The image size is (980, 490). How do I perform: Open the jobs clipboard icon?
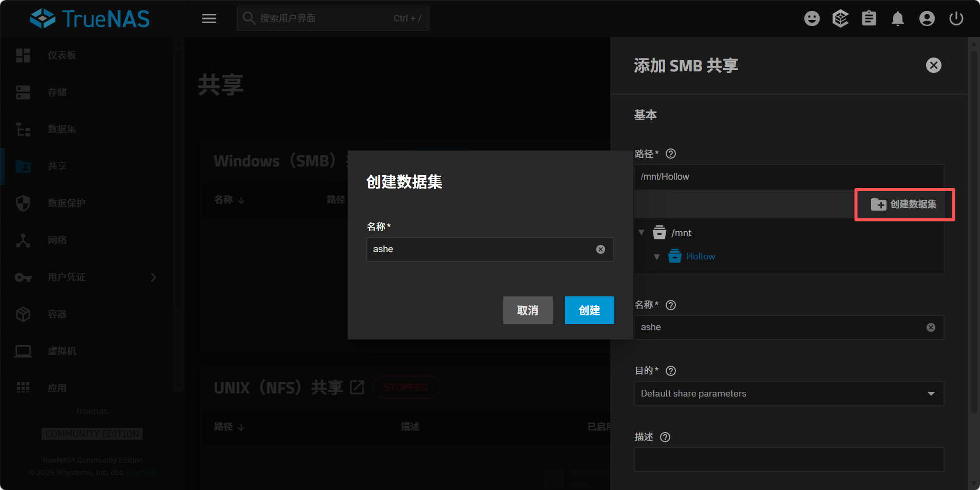coord(869,19)
